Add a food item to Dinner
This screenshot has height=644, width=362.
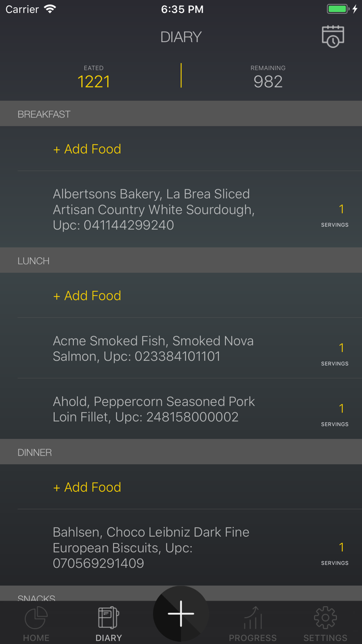tap(87, 487)
